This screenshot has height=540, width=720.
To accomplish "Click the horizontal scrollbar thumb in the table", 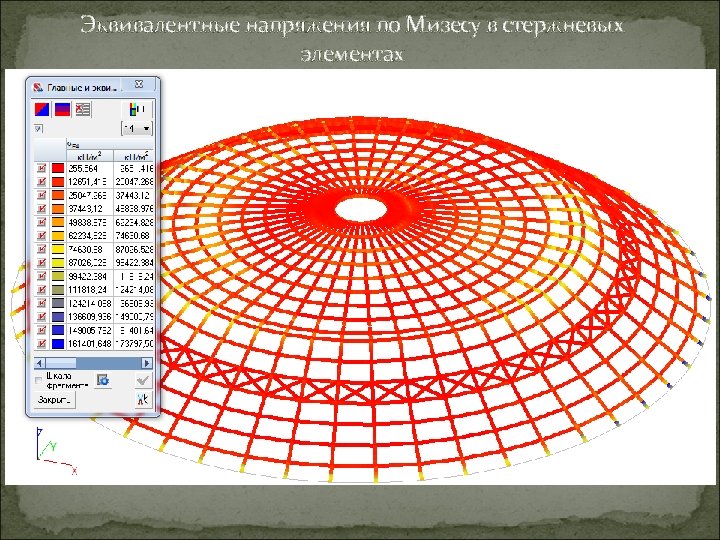I will [x=60, y=363].
